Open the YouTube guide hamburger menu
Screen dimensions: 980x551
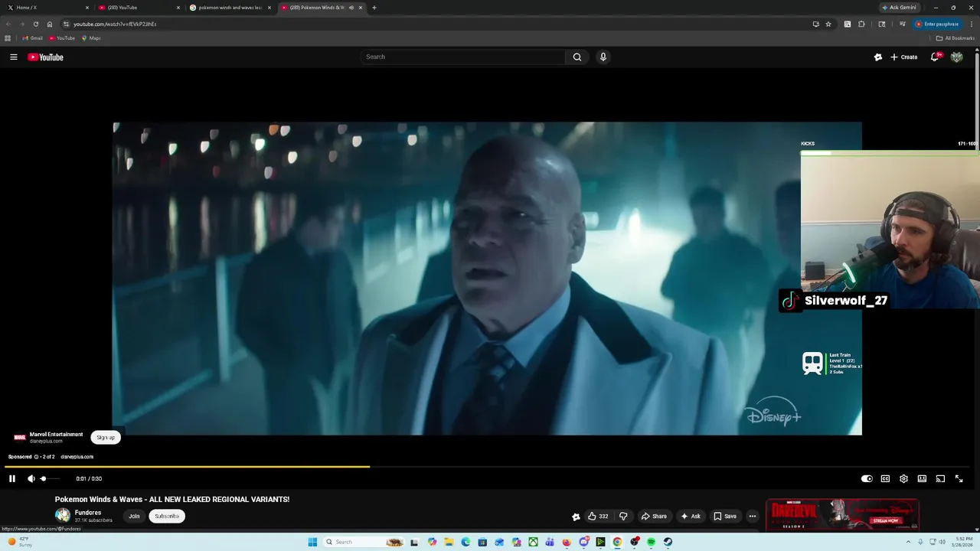13,57
